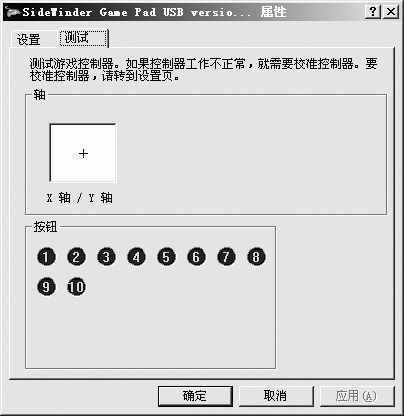Click button indicator number 9
The height and width of the screenshot is (416, 404).
46,287
